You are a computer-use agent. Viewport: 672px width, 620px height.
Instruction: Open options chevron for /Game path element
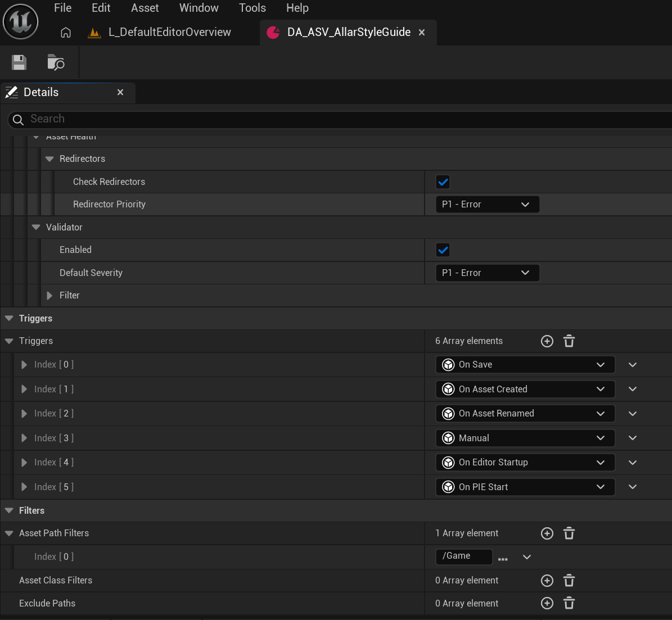pyautogui.click(x=527, y=557)
